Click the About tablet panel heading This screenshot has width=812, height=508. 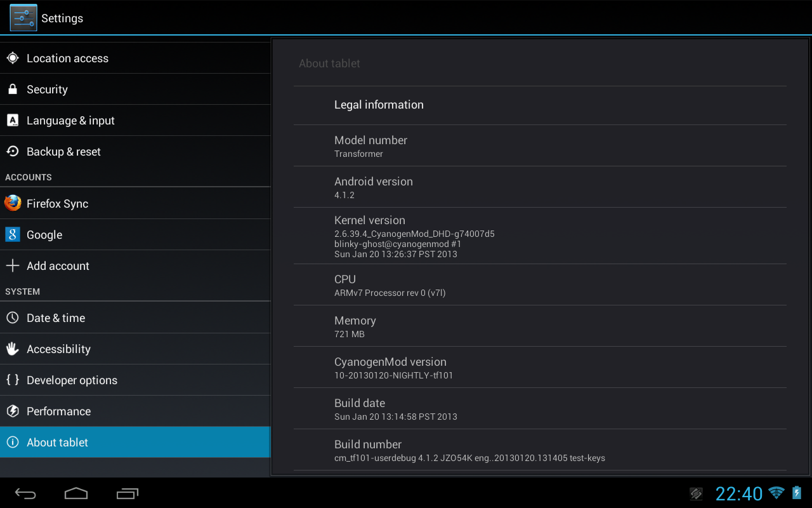pos(329,63)
